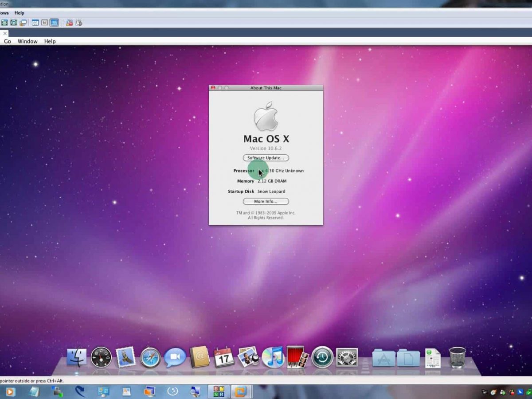Click the summary view toolbar icon

[x=45, y=23]
